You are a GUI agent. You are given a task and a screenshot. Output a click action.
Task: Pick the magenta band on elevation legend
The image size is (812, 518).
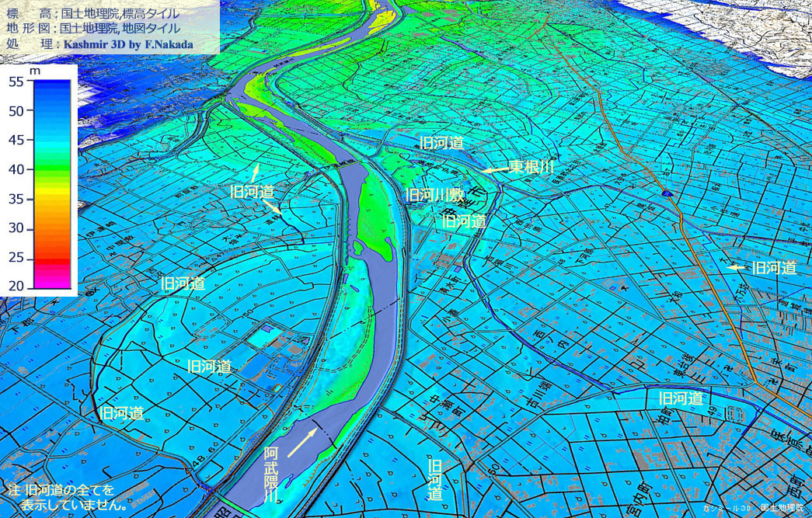[x=51, y=276]
